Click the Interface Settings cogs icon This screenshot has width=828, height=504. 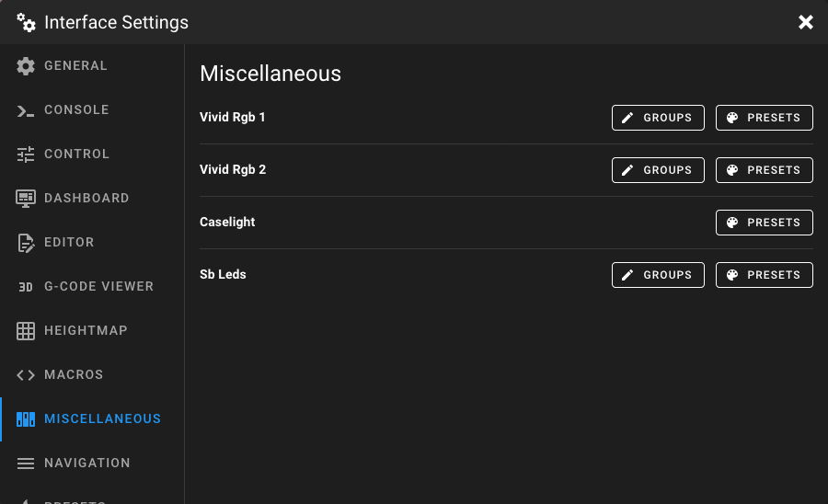pyautogui.click(x=26, y=23)
